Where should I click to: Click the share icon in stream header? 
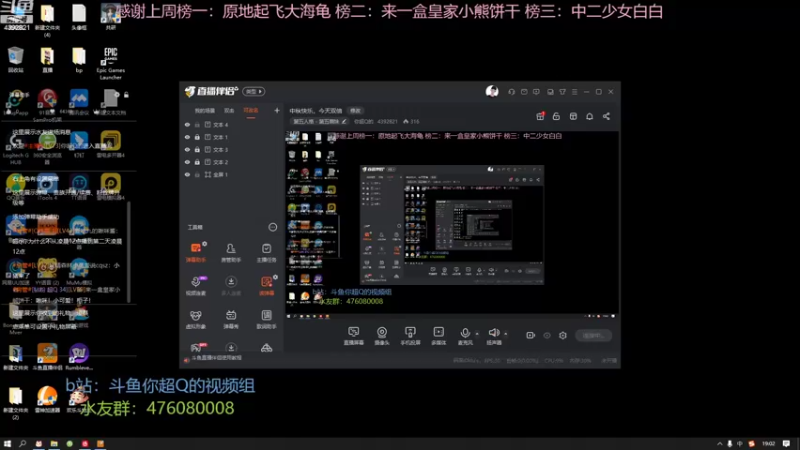(606, 116)
